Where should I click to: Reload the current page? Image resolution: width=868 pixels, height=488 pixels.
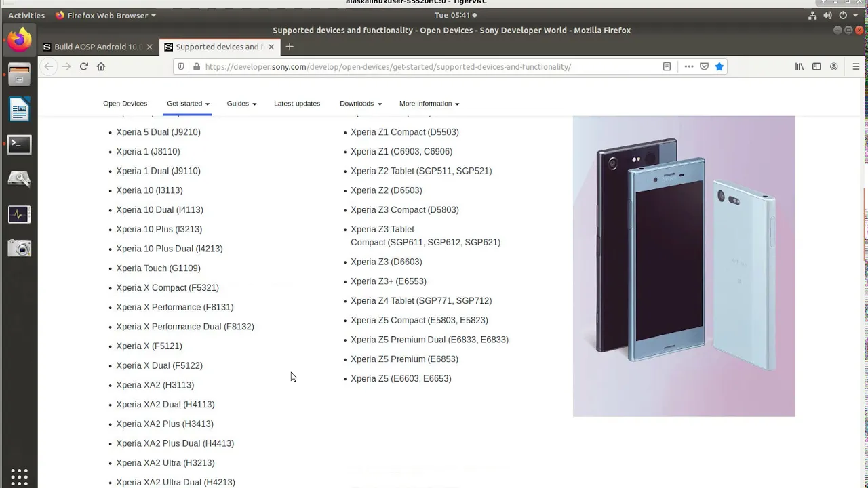pyautogui.click(x=83, y=66)
